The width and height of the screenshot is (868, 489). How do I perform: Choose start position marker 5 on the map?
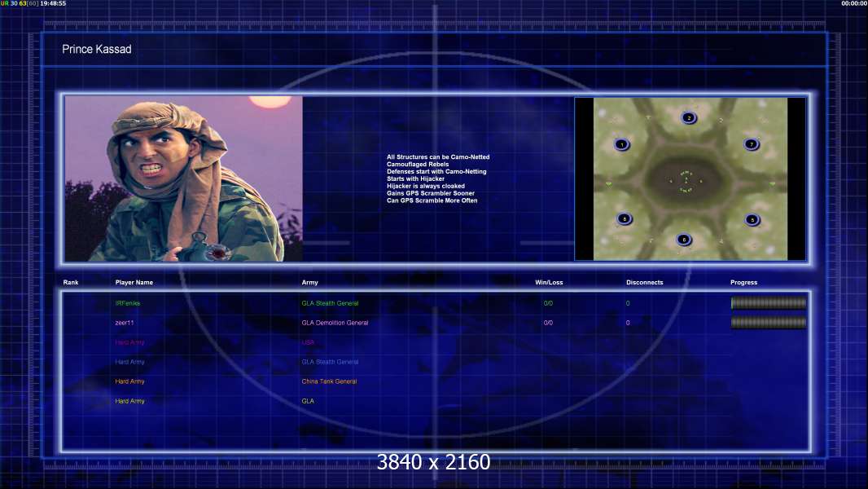pos(752,220)
